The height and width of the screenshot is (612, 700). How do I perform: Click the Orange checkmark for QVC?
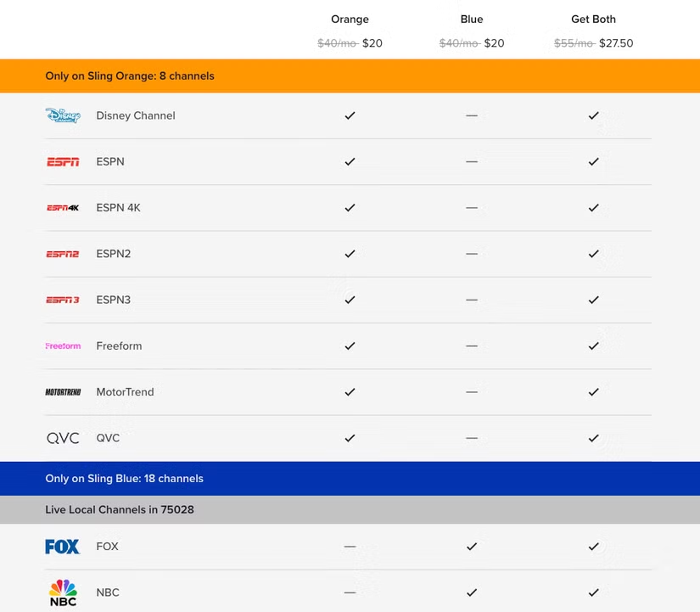point(350,438)
